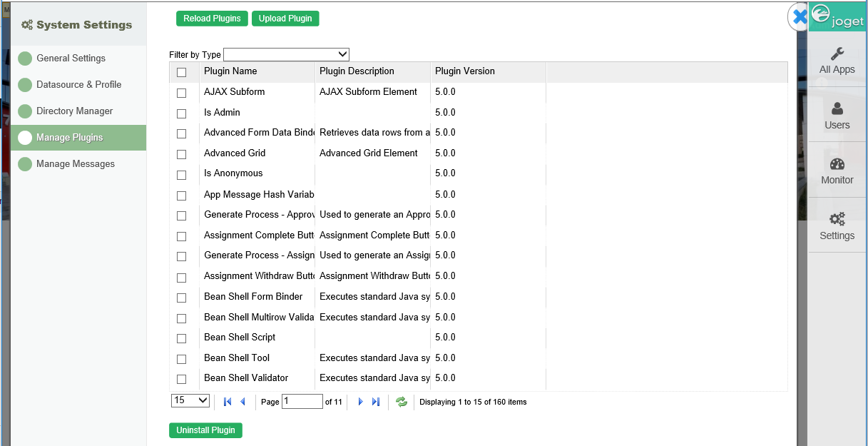
Task: Open Settings gears icon in sidebar
Action: pos(837,220)
